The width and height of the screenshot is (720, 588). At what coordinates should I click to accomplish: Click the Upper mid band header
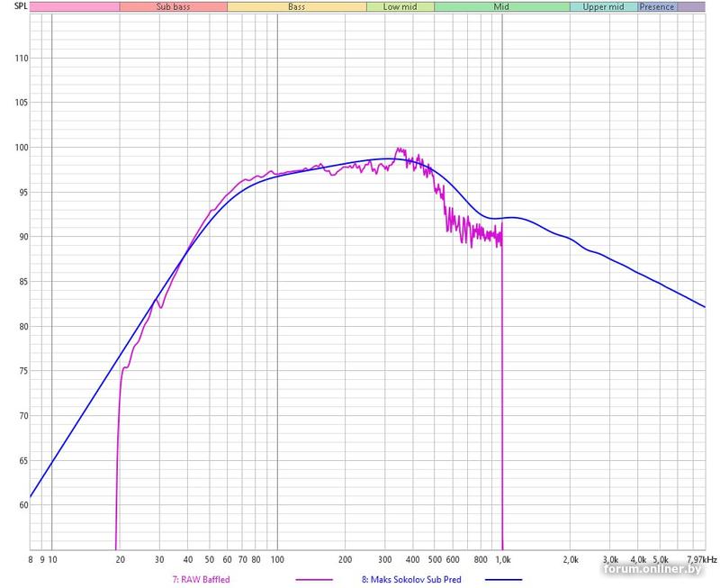point(603,6)
